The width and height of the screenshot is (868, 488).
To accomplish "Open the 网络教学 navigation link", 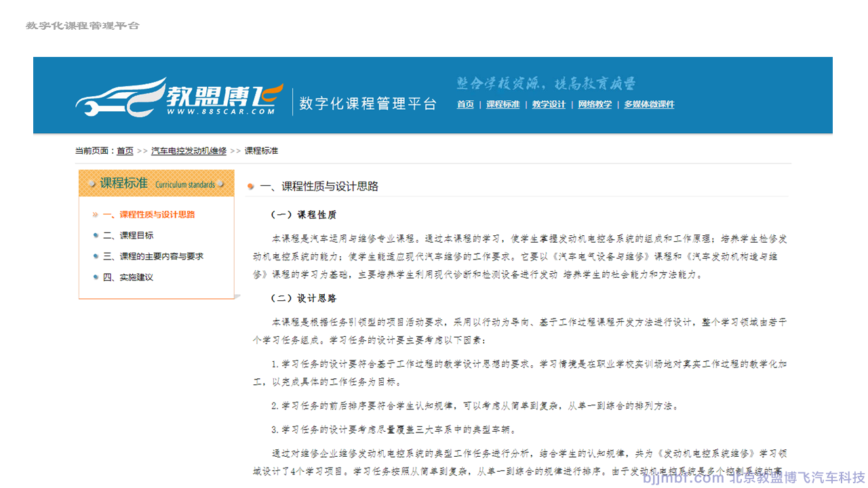I will [x=595, y=104].
